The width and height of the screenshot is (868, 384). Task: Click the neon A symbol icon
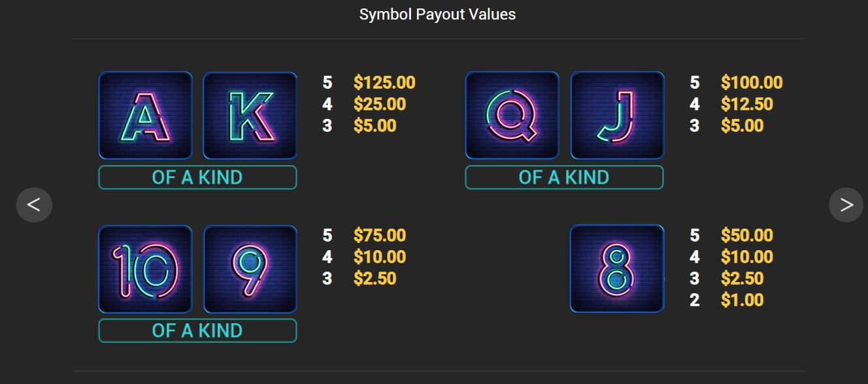point(145,116)
